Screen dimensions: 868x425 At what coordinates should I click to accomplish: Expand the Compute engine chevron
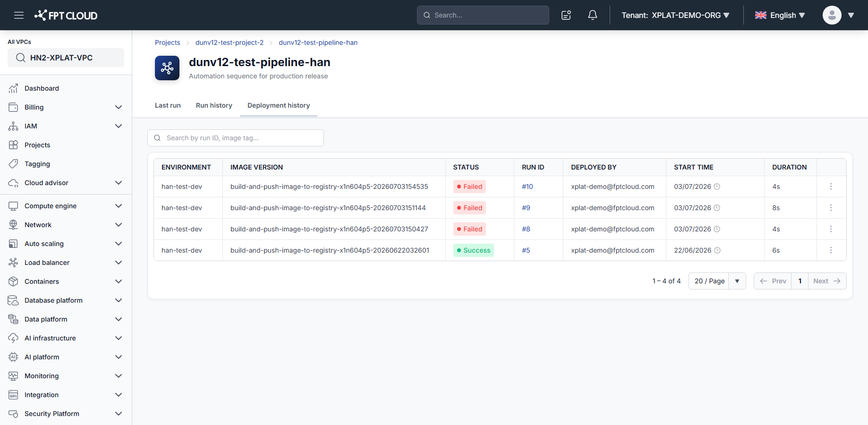[x=119, y=206]
